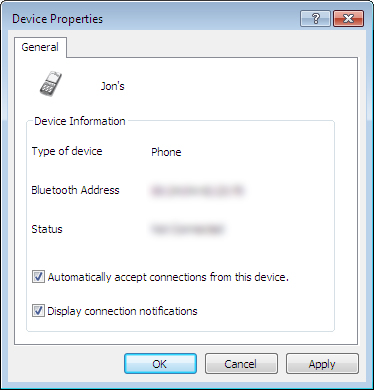Viewport: 374px width, 390px height.
Task: Close the Device Properties dialog
Action: (x=348, y=18)
